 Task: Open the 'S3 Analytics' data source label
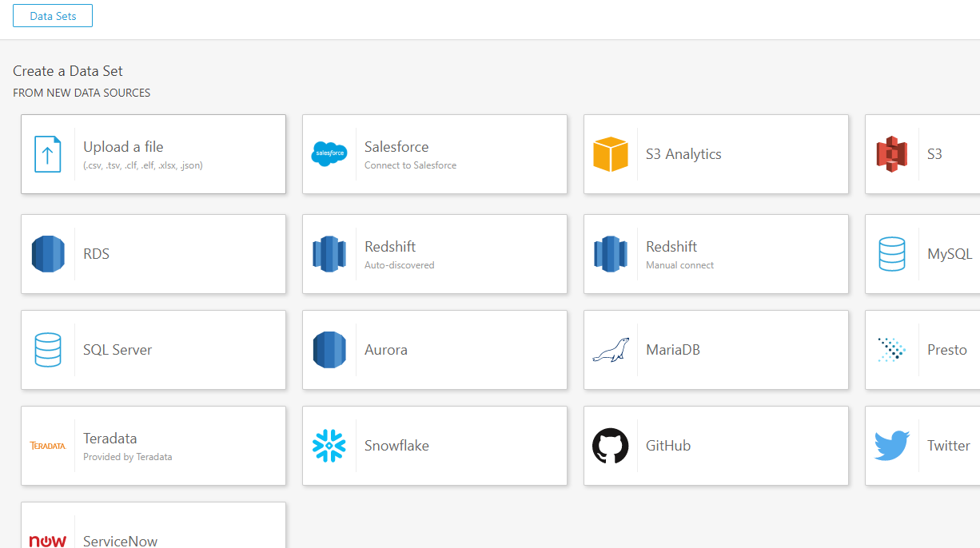pos(683,154)
